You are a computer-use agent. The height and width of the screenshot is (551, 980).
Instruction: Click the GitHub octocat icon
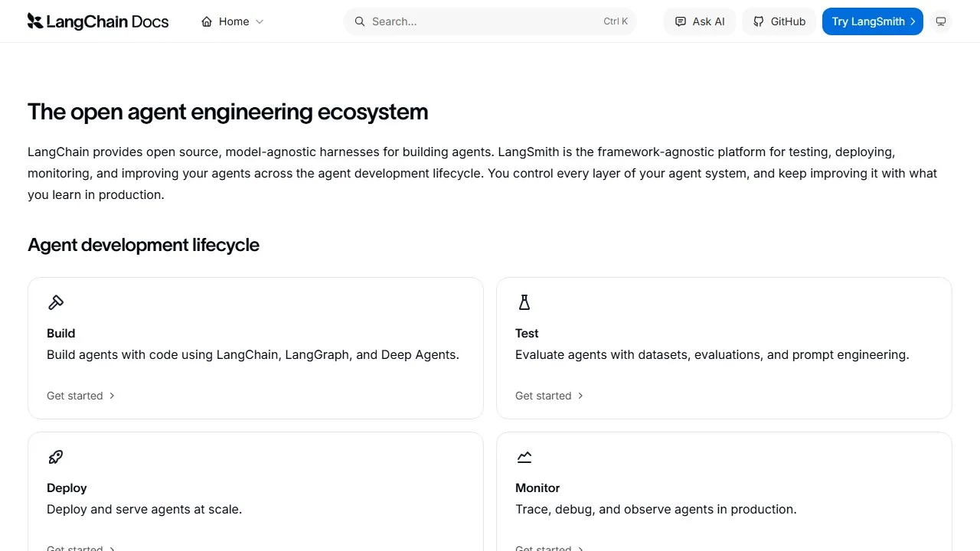click(759, 21)
